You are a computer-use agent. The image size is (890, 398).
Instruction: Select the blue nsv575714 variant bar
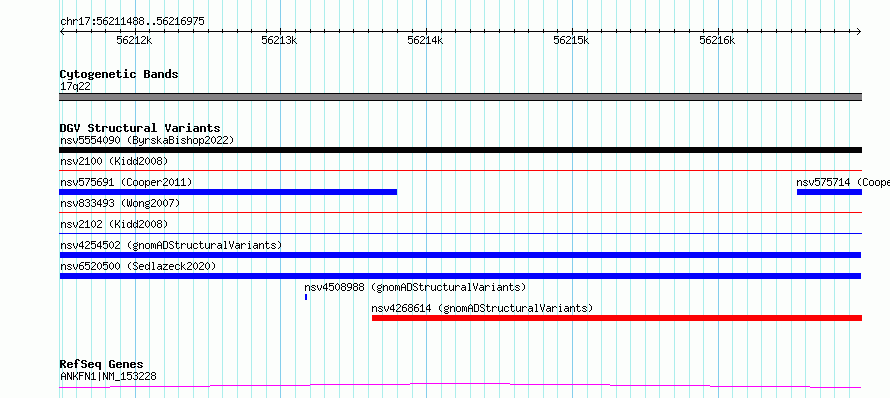point(829,192)
